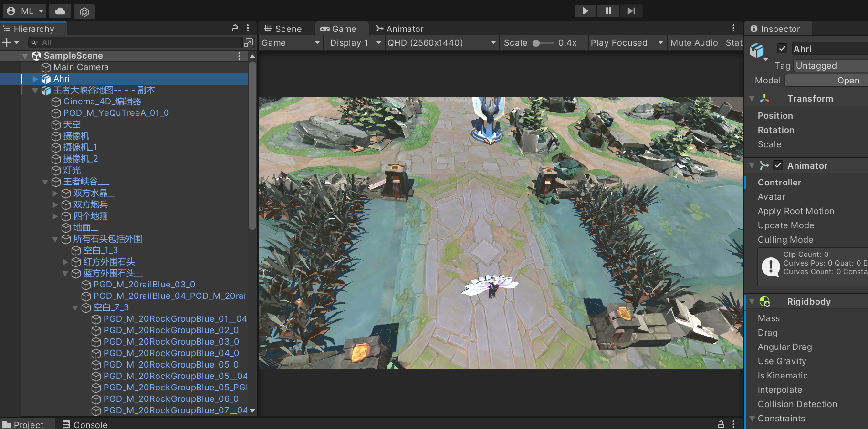868x429 pixels.
Task: Collapse the Transform component
Action: click(752, 98)
